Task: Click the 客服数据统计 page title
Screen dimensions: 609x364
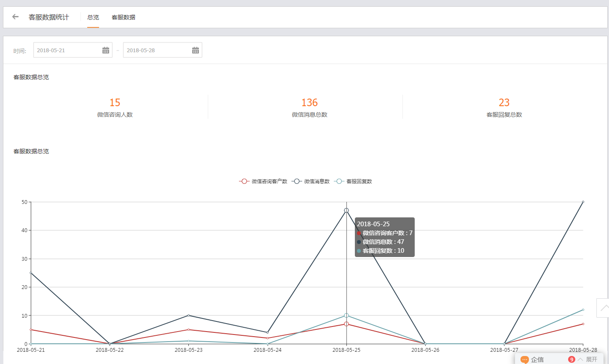Action: (x=49, y=17)
